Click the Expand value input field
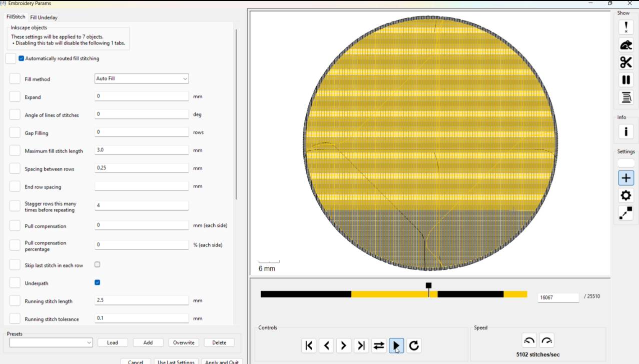The height and width of the screenshot is (364, 639). point(142,96)
